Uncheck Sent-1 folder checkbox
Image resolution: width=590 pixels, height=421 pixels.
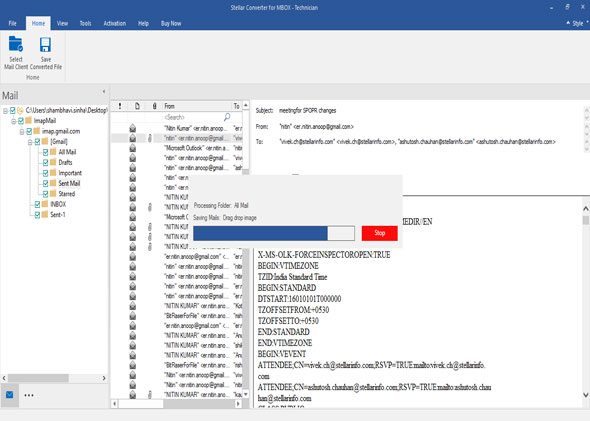[37, 215]
